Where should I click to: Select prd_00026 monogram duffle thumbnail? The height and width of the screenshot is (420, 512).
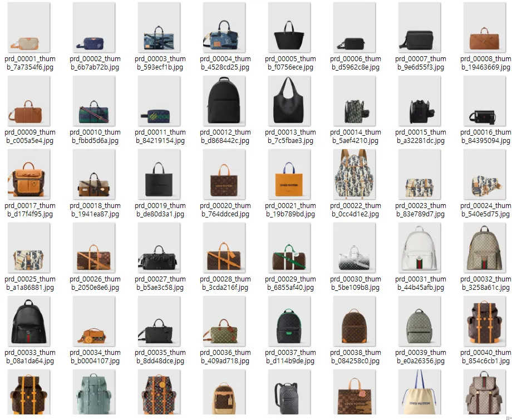(x=93, y=248)
